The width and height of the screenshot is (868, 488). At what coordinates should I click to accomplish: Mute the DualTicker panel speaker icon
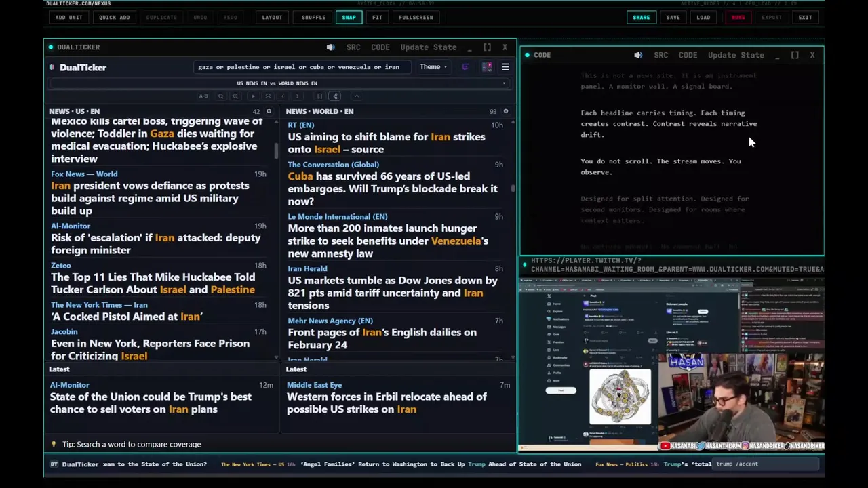[330, 47]
